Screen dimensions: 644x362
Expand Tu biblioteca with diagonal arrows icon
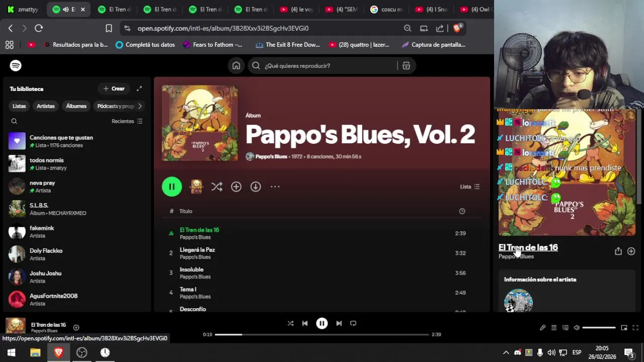click(x=139, y=88)
